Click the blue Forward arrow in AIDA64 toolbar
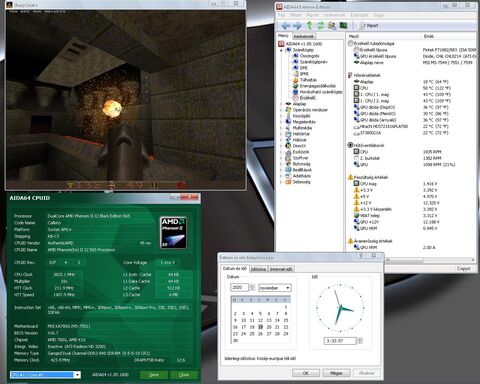 (x=297, y=25)
